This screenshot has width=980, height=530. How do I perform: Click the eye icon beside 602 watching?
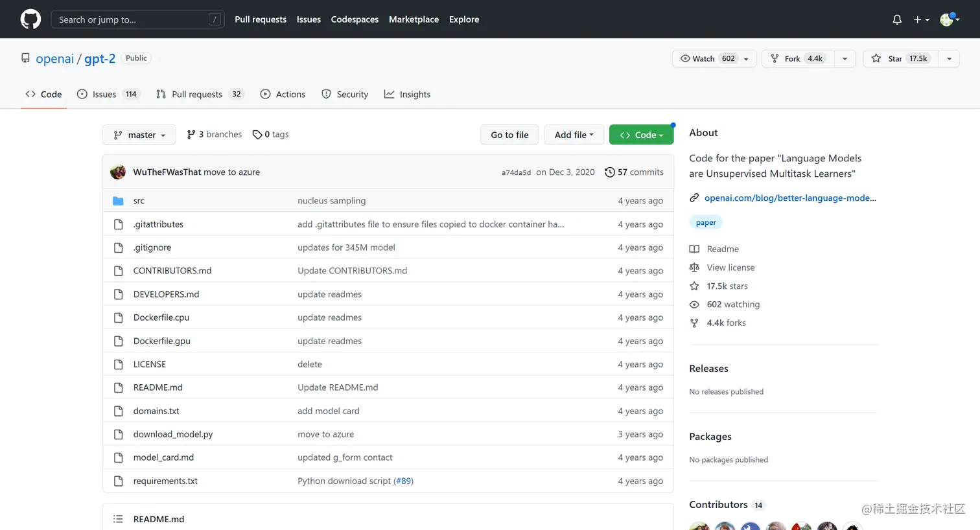tap(694, 305)
